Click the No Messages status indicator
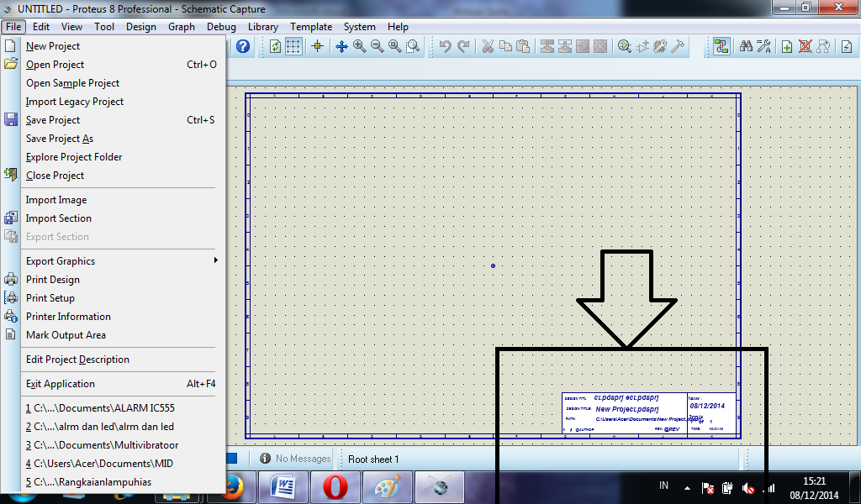The width and height of the screenshot is (861, 504). [295, 459]
